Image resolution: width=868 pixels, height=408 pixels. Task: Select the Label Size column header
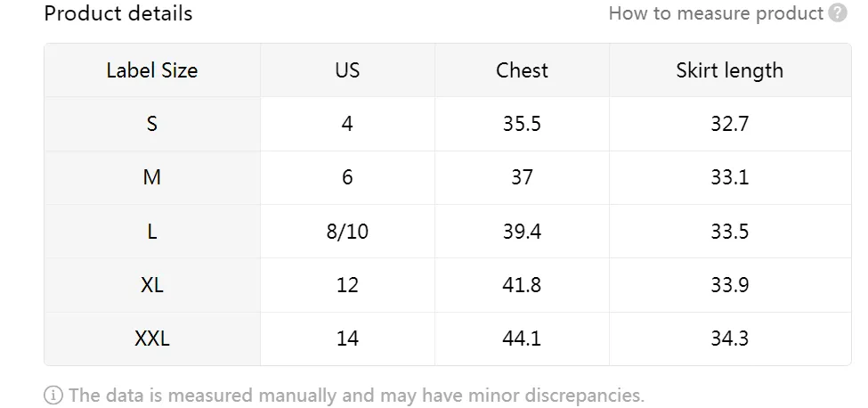(x=152, y=70)
